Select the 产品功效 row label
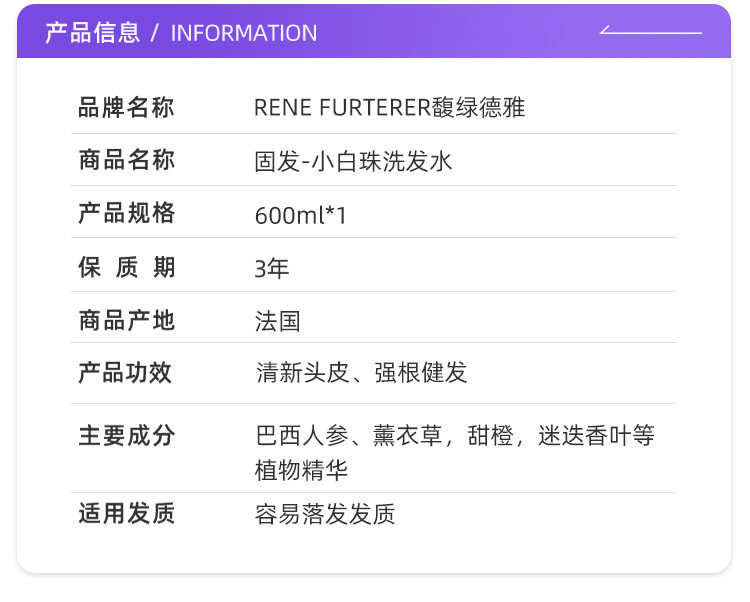Viewport: 750px width, 602px height. click(x=126, y=373)
